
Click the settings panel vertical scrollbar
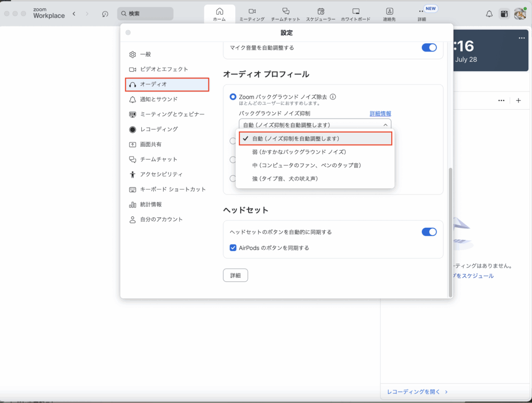tap(450, 232)
